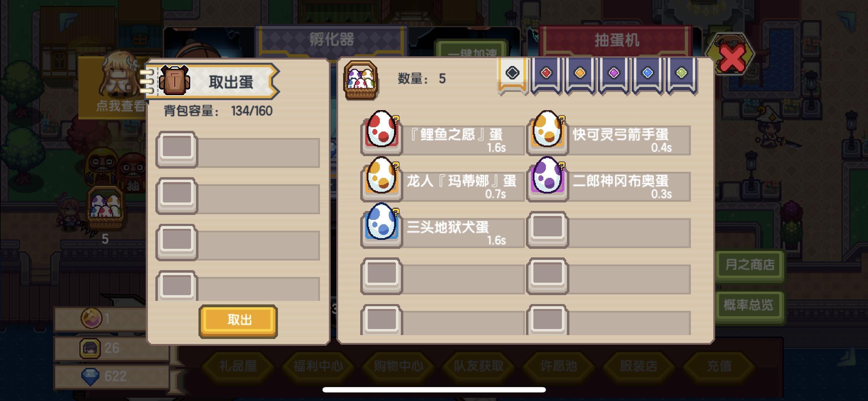
Task: Click the backpack icon next to 取出蛋
Action: (x=174, y=81)
